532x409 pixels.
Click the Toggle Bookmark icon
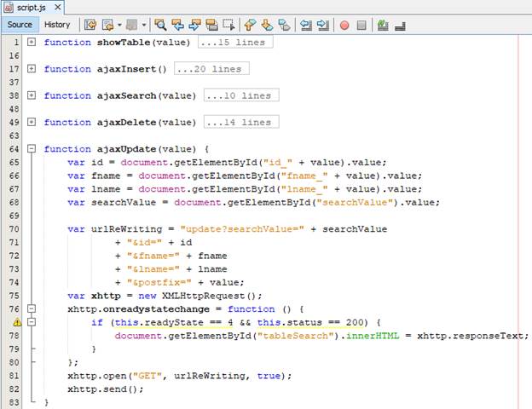click(284, 25)
